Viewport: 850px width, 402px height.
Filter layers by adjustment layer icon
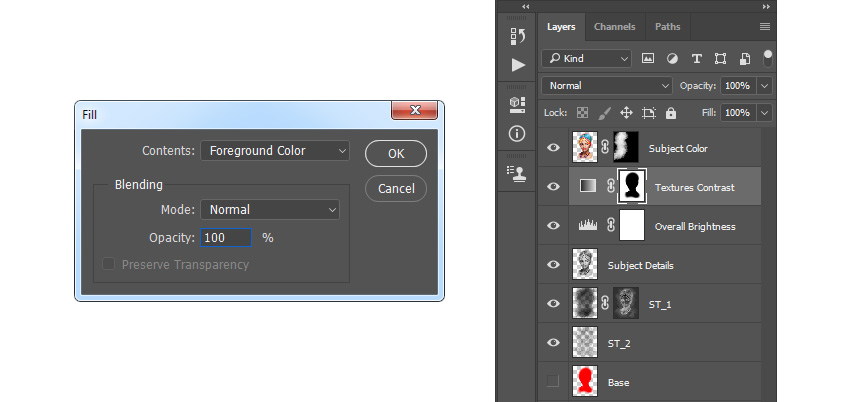point(672,59)
